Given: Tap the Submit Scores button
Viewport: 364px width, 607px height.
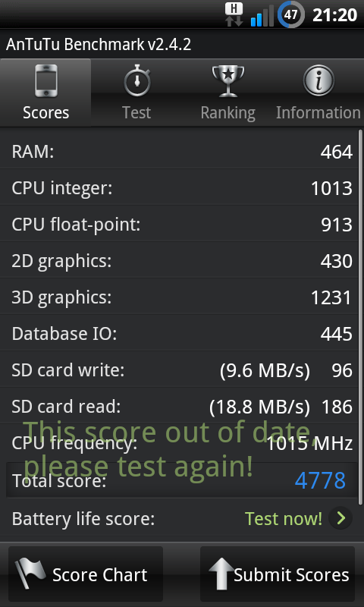Looking at the screenshot, I should click(278, 574).
